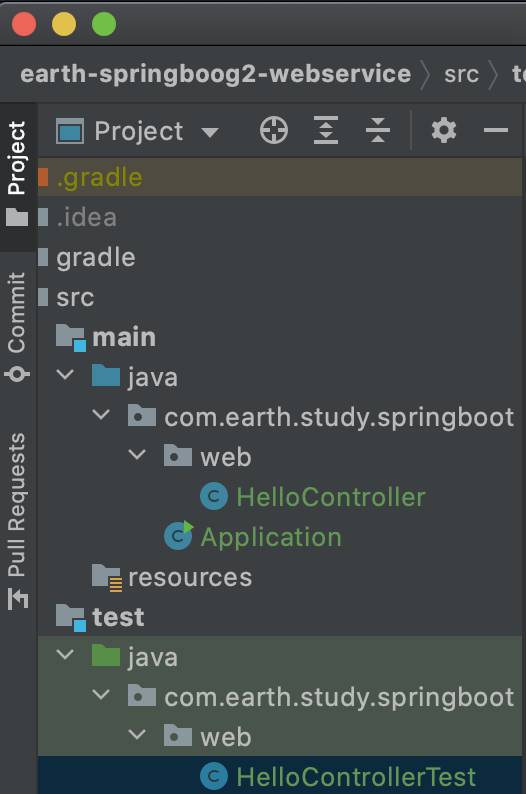This screenshot has width=526, height=794.
Task: Select the gradle folder row
Action: pos(280,257)
